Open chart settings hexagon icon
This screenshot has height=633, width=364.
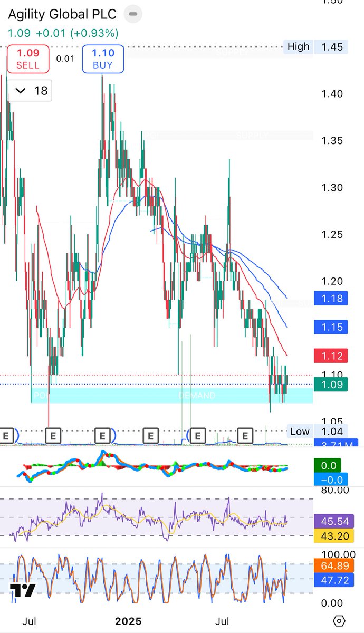[340, 620]
